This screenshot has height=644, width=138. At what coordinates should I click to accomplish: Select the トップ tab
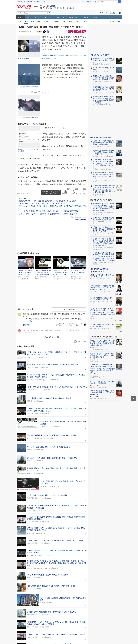tap(20, 17)
